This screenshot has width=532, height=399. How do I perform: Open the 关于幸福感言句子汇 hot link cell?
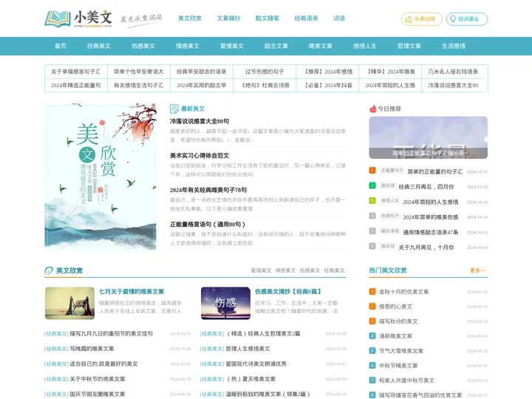(x=75, y=72)
